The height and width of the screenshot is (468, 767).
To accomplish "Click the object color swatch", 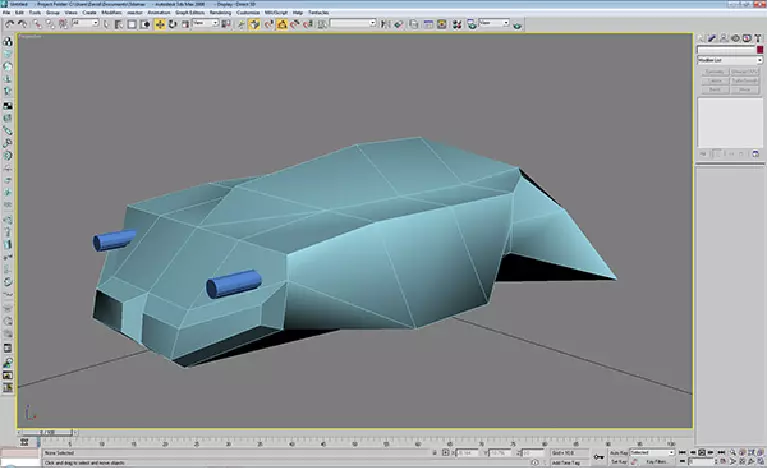I will (758, 50).
